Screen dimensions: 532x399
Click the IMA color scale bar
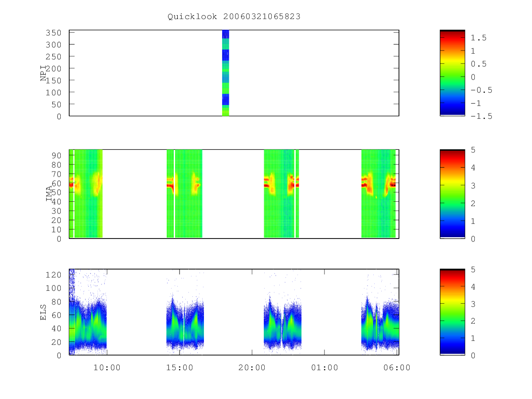pos(452,194)
